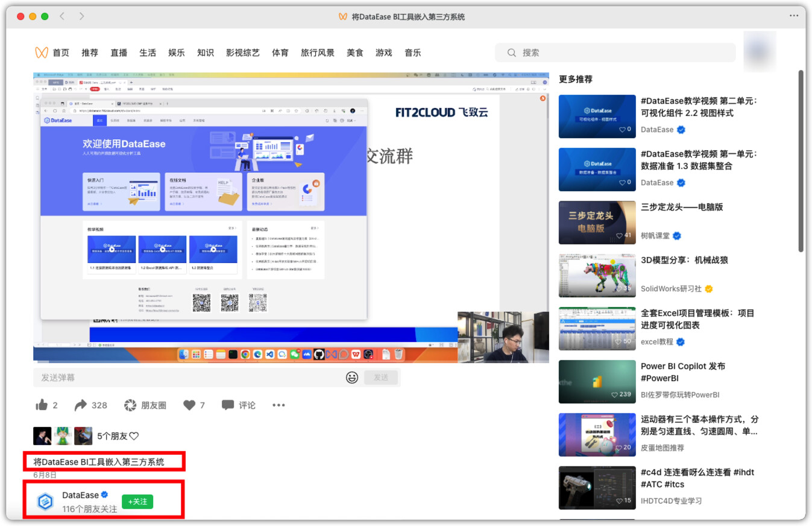
Task: Click 116个朋友关注 text
Action: [x=90, y=509]
